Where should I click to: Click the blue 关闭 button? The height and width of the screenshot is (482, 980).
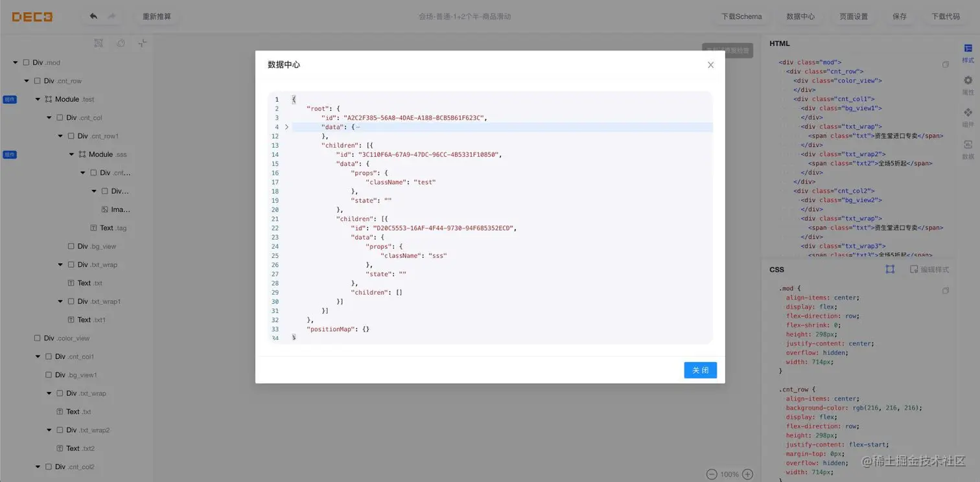pyautogui.click(x=701, y=370)
